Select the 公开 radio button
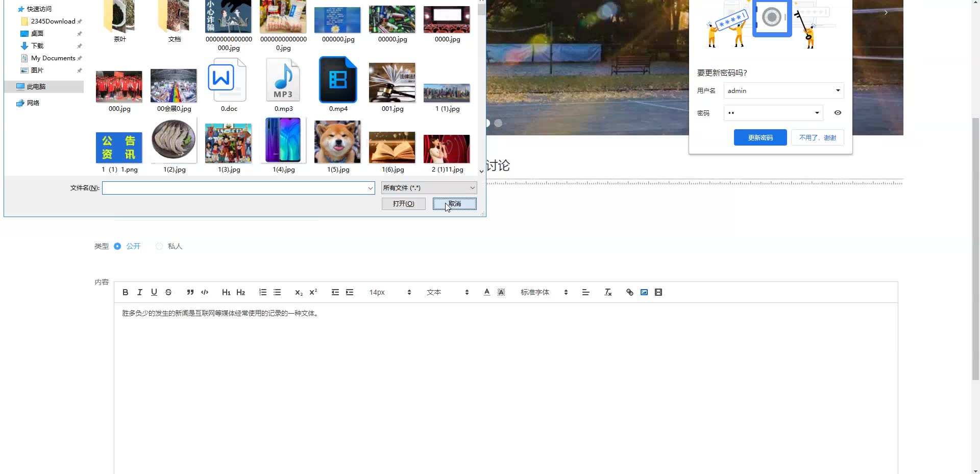Screen dimensions: 980x474 [x=117, y=246]
